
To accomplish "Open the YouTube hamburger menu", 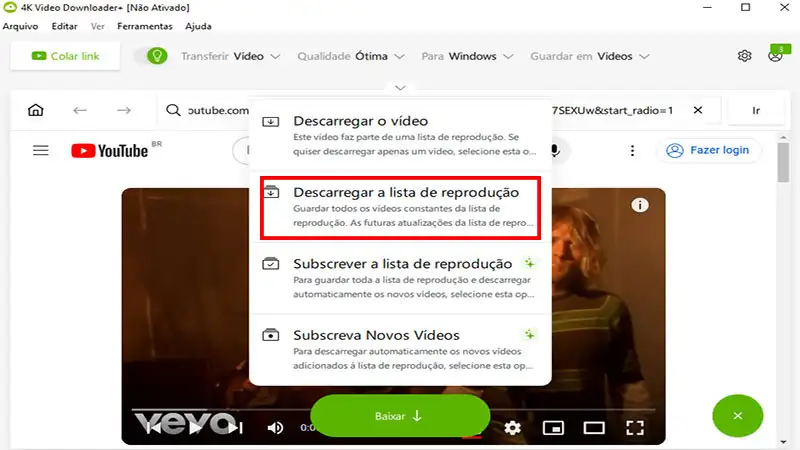I will [41, 151].
